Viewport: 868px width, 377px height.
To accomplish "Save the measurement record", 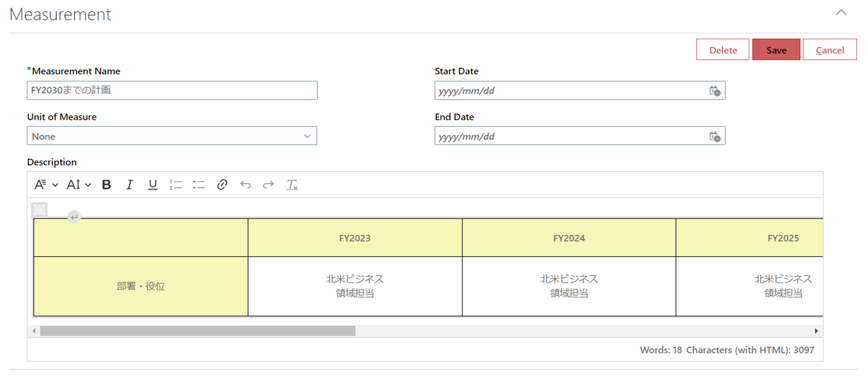I will [776, 50].
